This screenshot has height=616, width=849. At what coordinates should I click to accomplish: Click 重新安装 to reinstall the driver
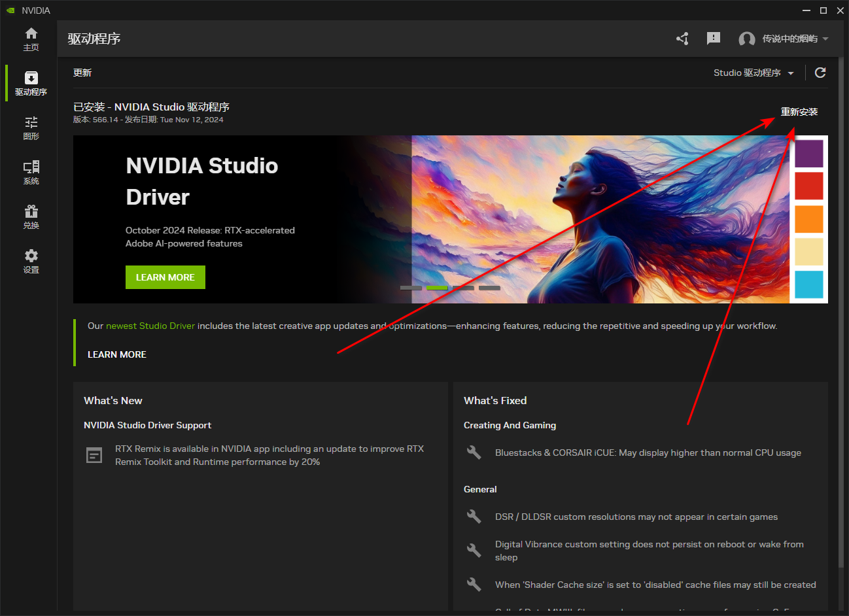click(x=799, y=112)
